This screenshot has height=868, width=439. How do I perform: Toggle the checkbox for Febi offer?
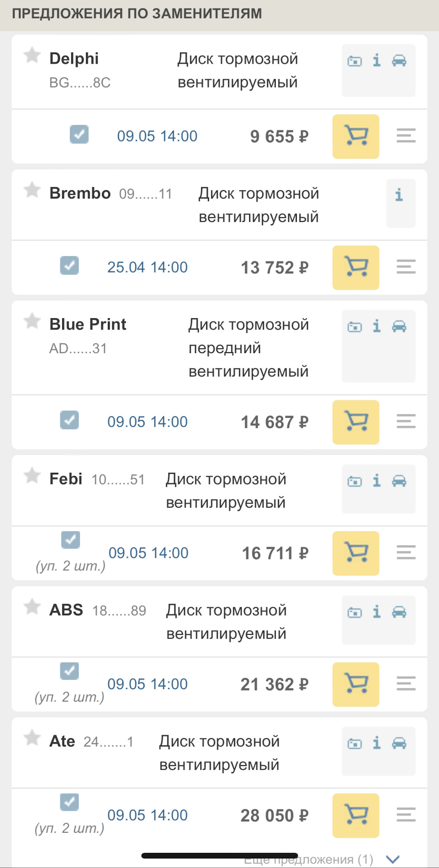point(70,540)
